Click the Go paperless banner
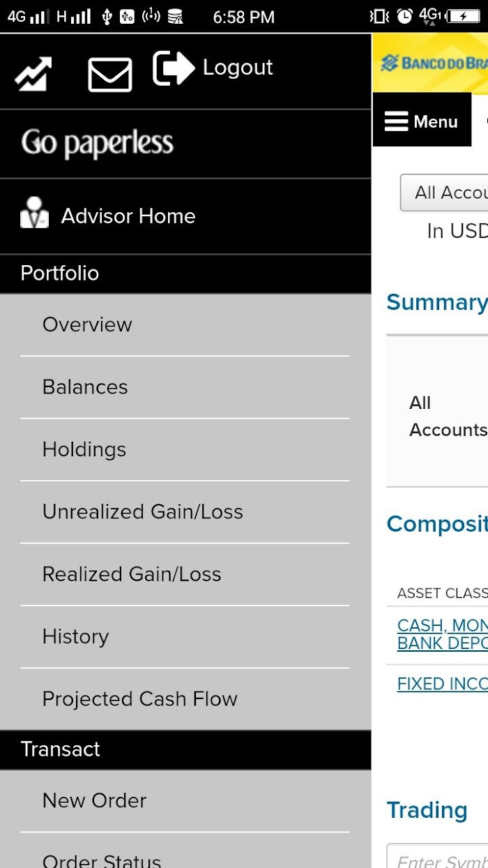The width and height of the screenshot is (488, 868). click(x=185, y=144)
